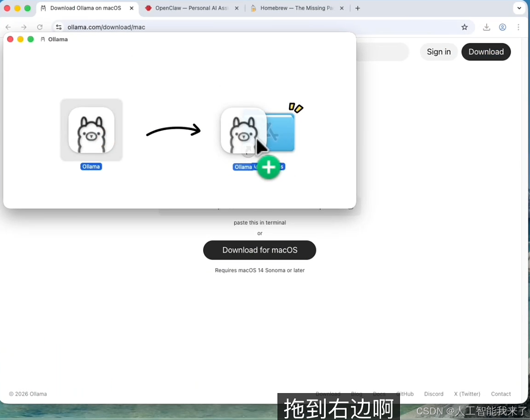
Task: Click the back navigation arrow
Action: 8,27
